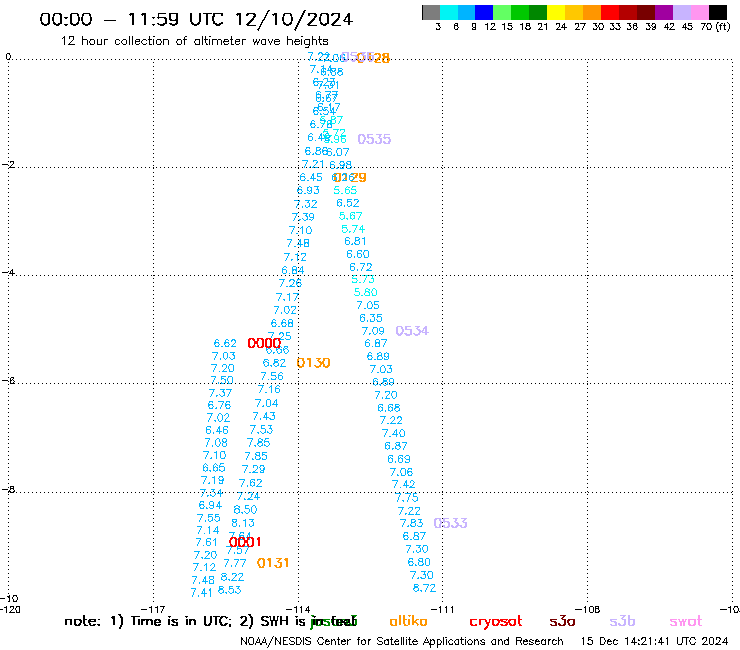Click the wave height value 6.50

point(245,510)
